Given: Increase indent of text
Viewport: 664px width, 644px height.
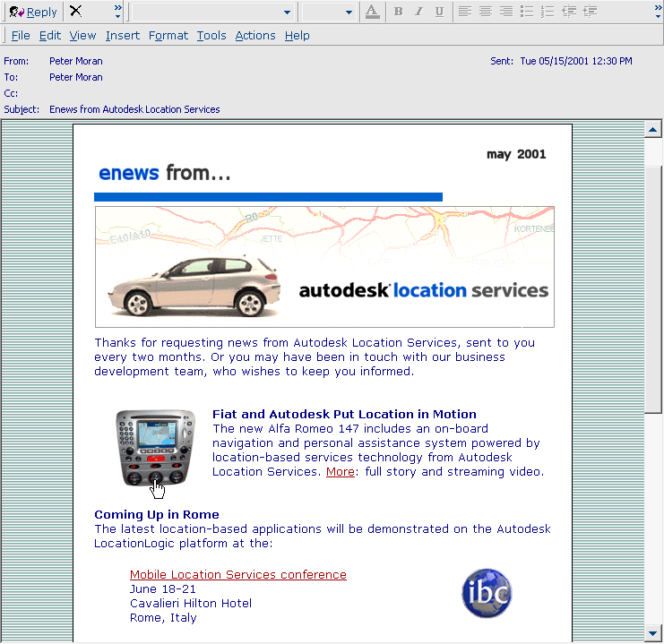Looking at the screenshot, I should click(x=590, y=12).
